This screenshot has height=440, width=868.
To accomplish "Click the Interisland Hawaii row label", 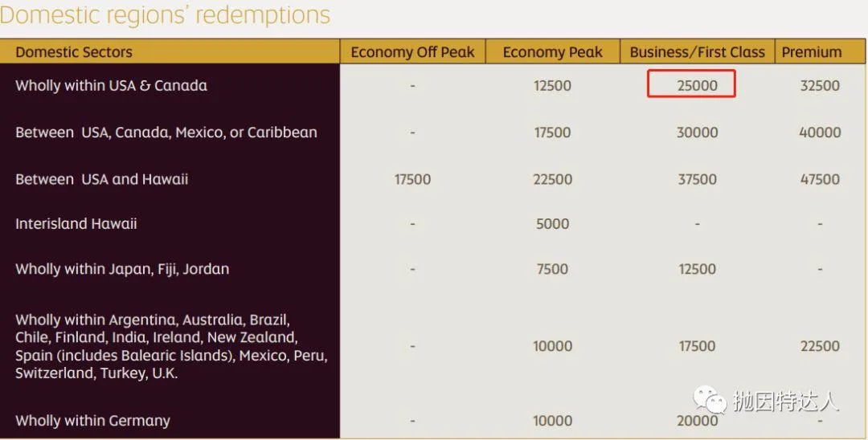I will [76, 224].
